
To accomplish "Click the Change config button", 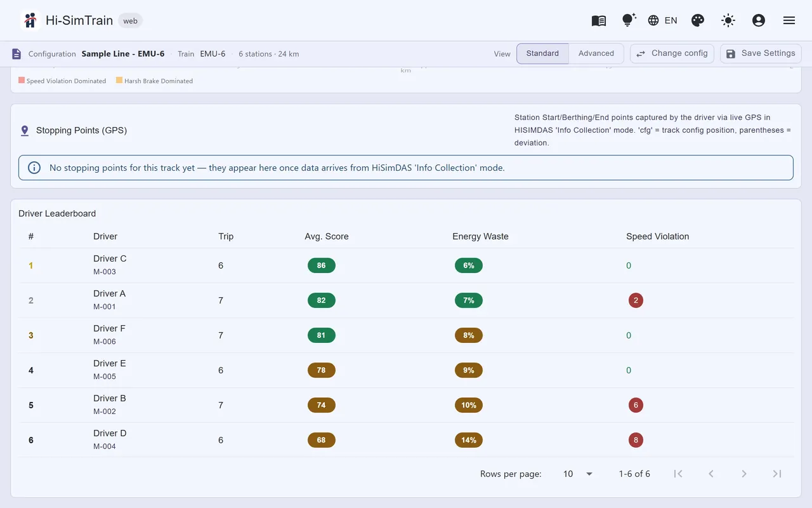I will pos(672,53).
